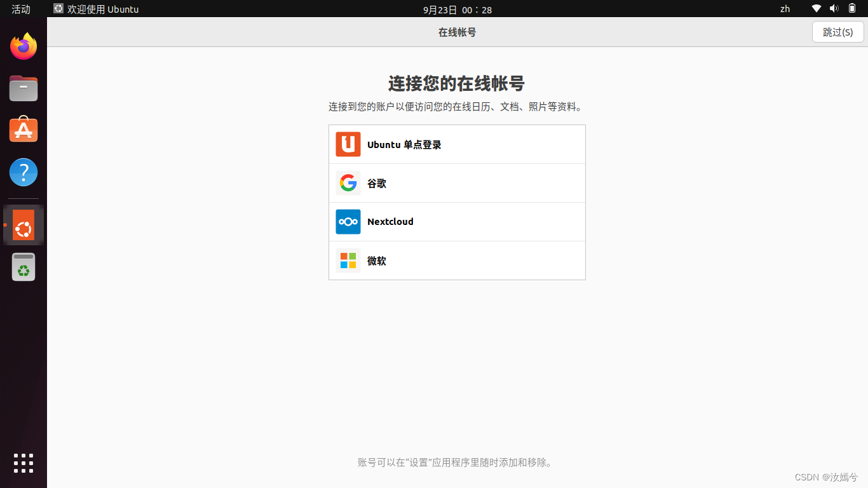The image size is (868, 488).
Task: Open the Trash dock icon
Action: coord(24,267)
